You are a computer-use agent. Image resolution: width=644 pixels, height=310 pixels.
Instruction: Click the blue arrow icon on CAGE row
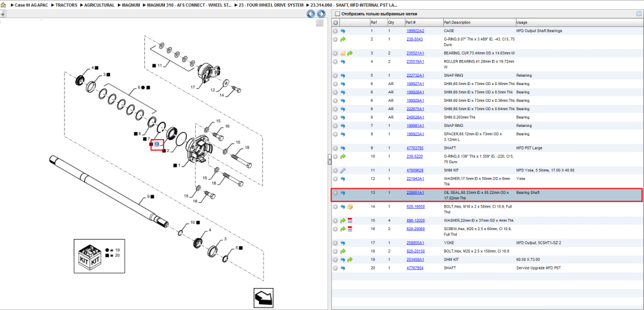(x=343, y=31)
